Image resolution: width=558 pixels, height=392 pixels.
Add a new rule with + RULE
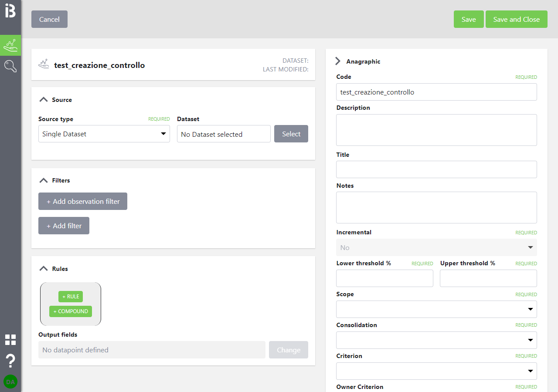[x=71, y=297]
